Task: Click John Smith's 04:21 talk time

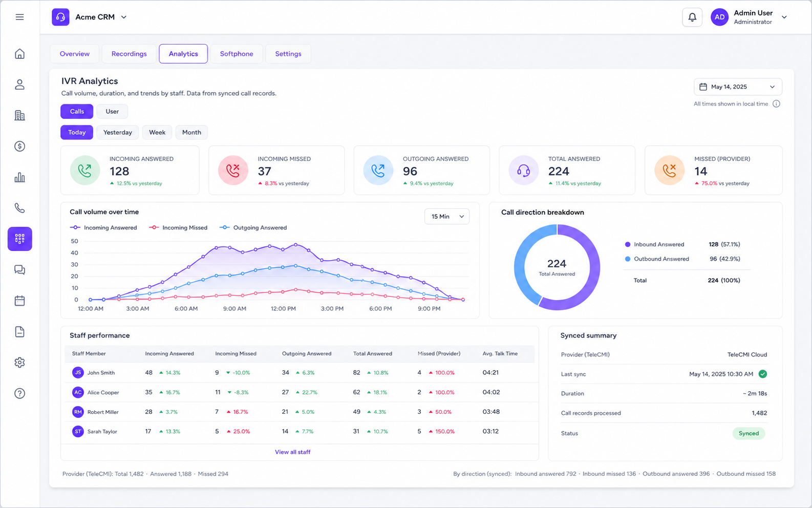Action: pyautogui.click(x=490, y=373)
